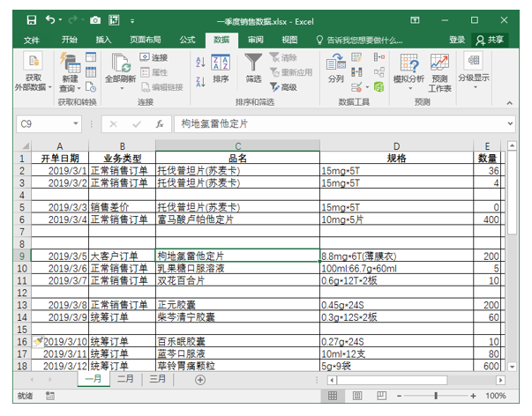532x416 pixels.
Task: Switch to the 插入 ribbon tab
Action: [x=103, y=40]
